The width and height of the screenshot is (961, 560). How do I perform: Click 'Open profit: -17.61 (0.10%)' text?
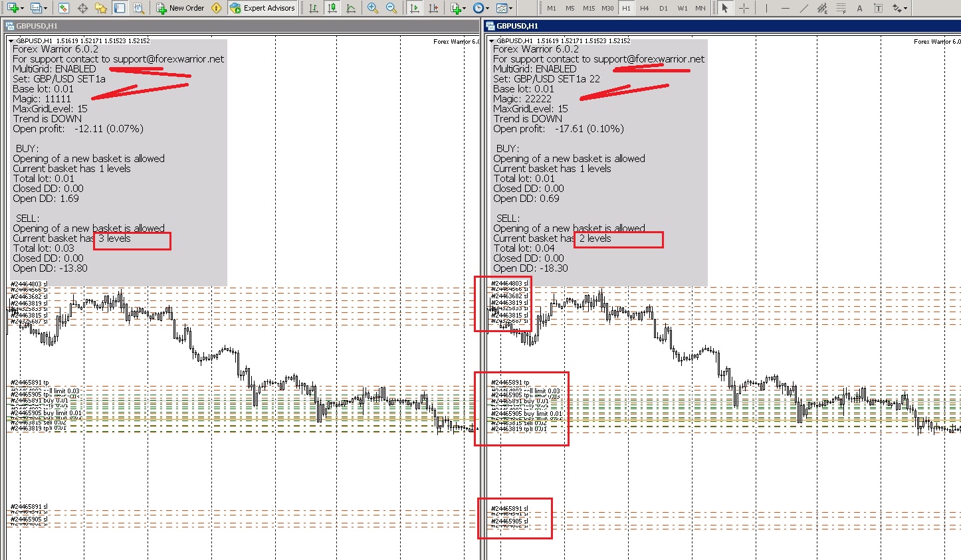[558, 129]
